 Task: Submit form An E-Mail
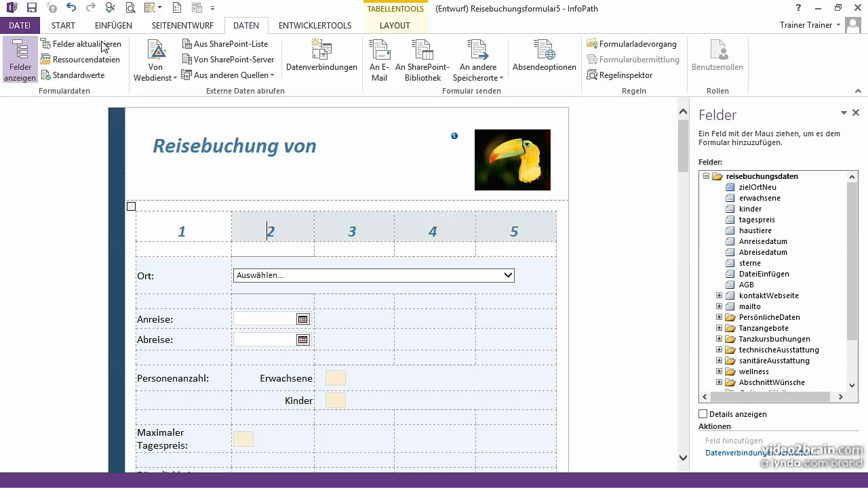click(379, 61)
